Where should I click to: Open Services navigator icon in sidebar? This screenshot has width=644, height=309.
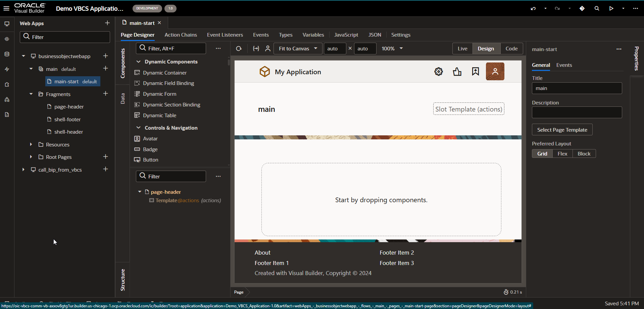point(7,39)
